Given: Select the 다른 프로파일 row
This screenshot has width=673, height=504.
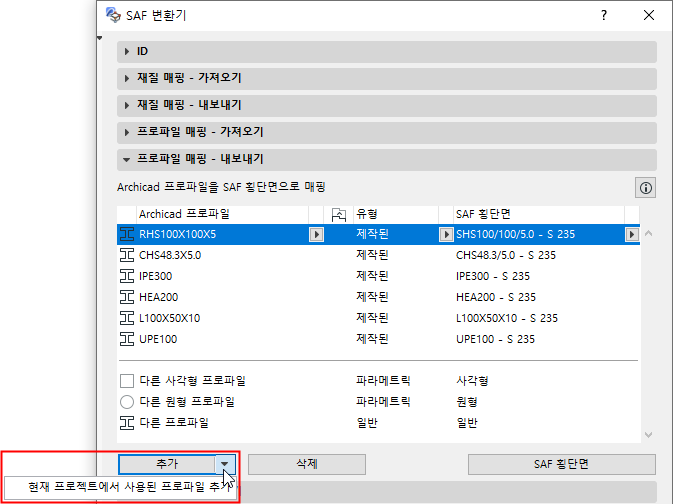Looking at the screenshot, I should click(378, 423).
